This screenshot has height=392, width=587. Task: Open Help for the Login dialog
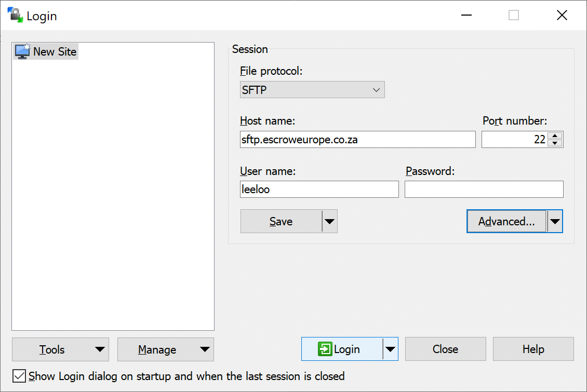(533, 349)
